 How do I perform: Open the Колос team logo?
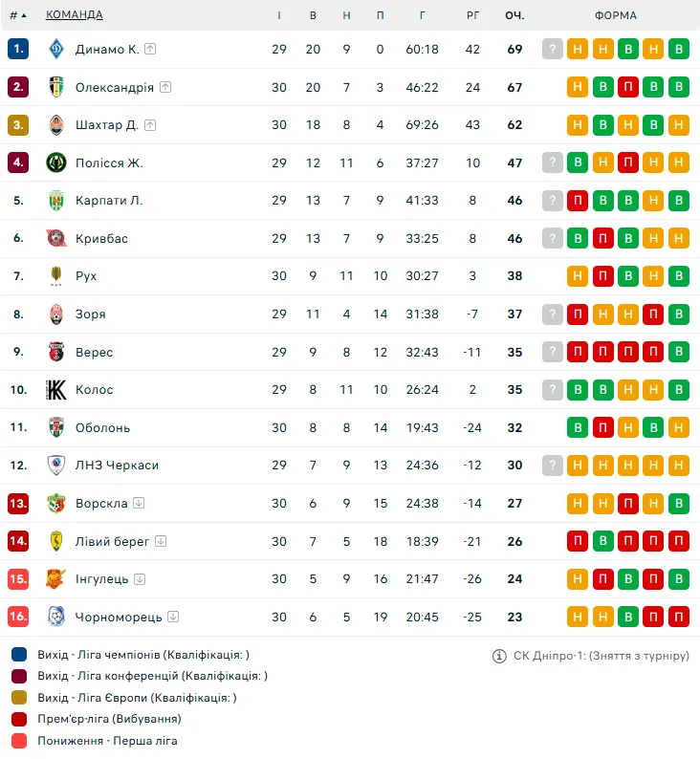point(56,390)
